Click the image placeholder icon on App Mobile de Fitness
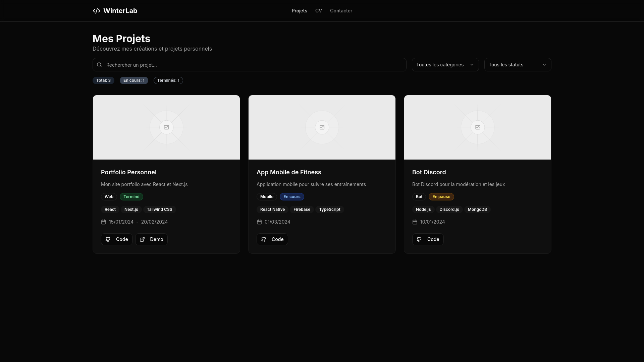The width and height of the screenshot is (644, 362). tap(322, 127)
